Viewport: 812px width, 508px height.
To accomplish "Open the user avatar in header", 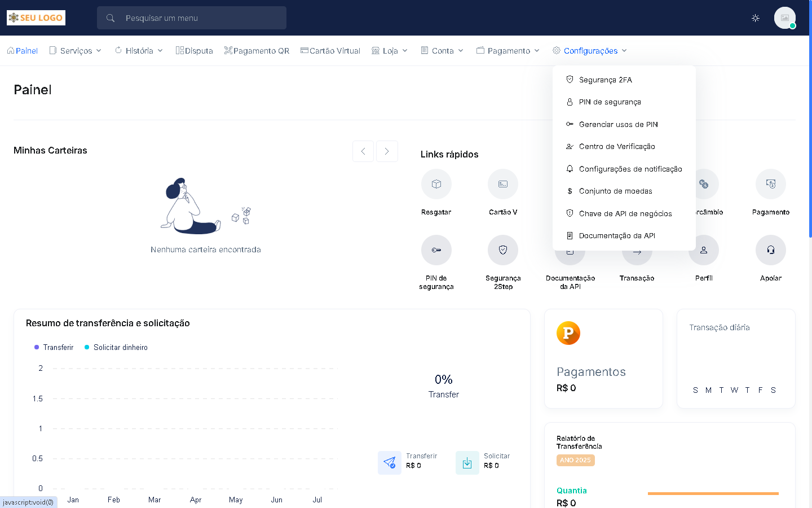I will point(784,18).
